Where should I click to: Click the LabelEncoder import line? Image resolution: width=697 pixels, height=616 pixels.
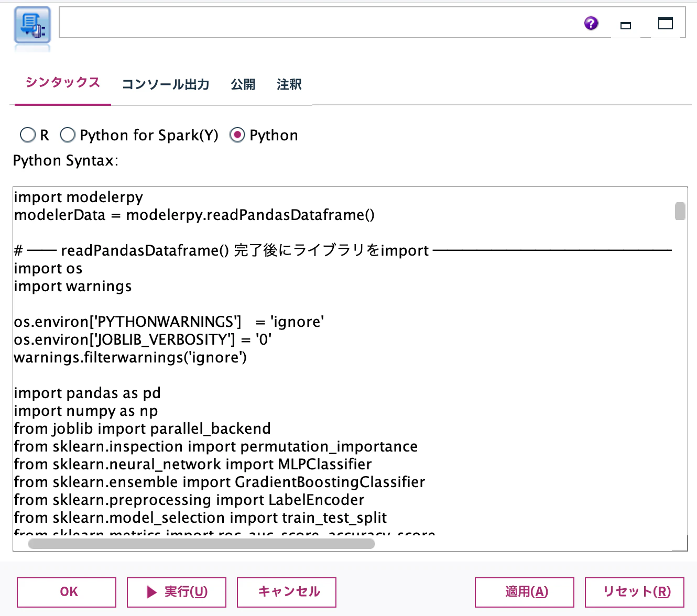coord(189,500)
